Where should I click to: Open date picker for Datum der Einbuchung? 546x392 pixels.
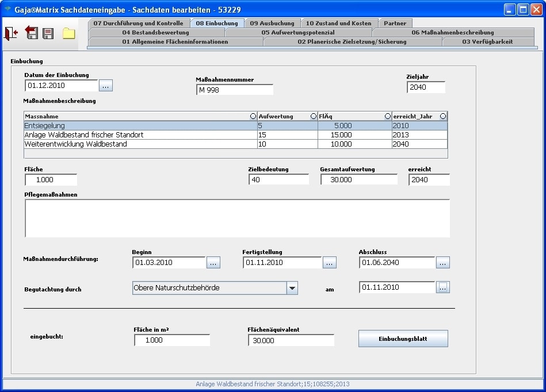point(106,86)
